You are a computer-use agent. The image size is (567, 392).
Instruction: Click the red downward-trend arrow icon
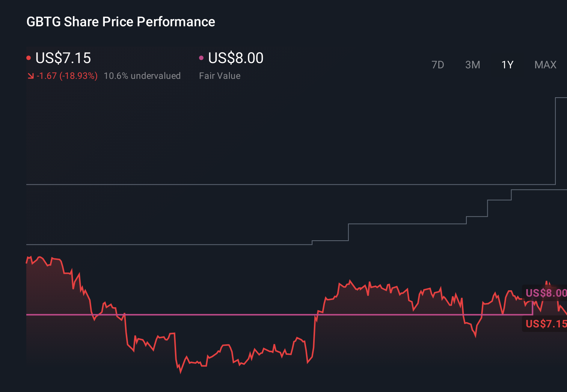(31, 75)
